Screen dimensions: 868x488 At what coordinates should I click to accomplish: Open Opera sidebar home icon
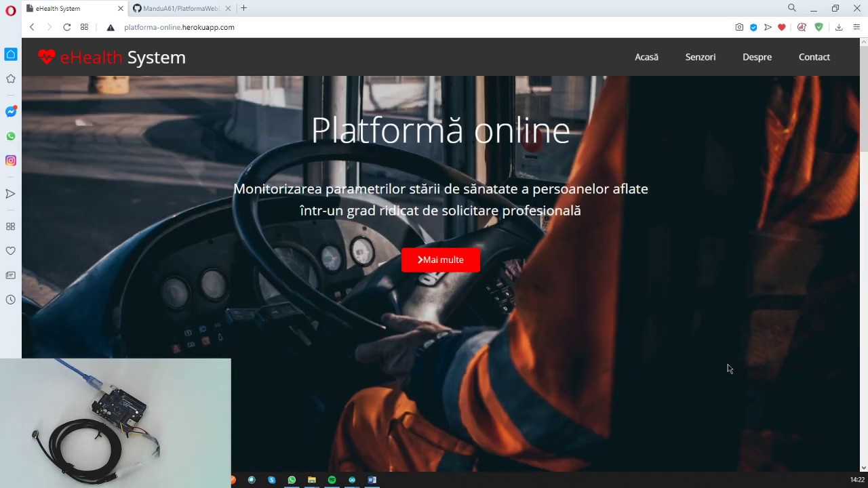pyautogui.click(x=11, y=54)
